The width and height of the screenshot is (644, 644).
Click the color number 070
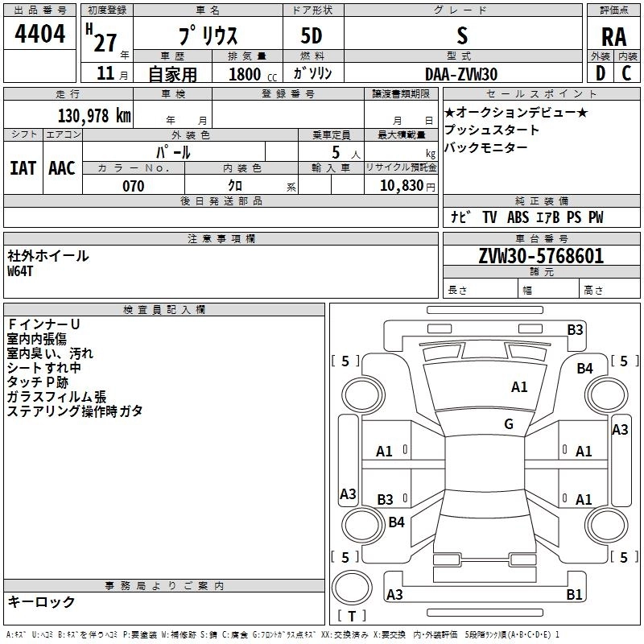[133, 186]
